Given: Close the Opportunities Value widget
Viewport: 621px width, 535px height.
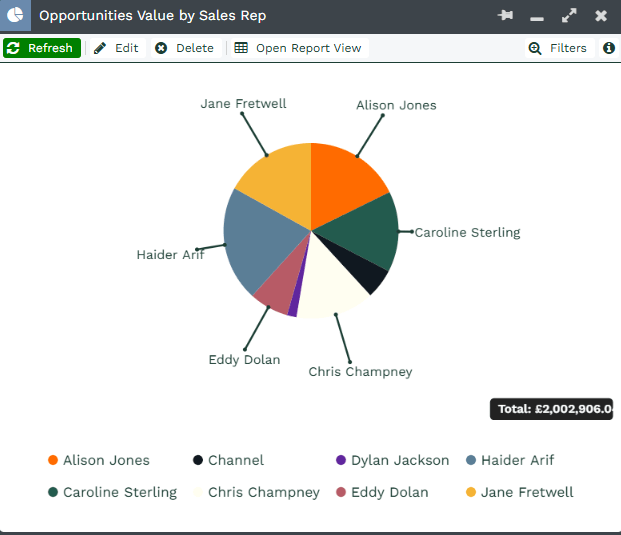Looking at the screenshot, I should click(x=601, y=16).
